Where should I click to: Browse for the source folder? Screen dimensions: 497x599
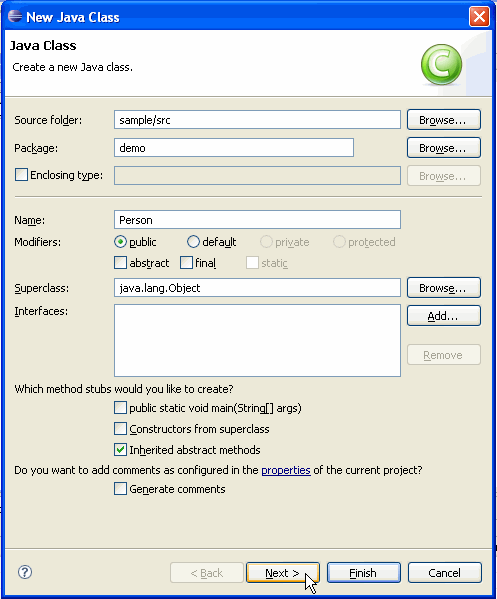(444, 120)
